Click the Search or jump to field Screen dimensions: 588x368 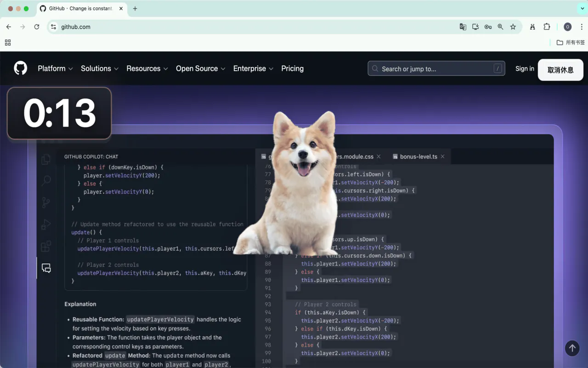pos(436,69)
